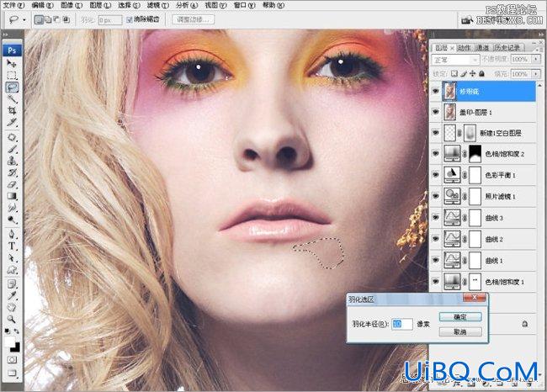
Task: Open the Lasso tool preset picker arrow
Action: (24, 20)
